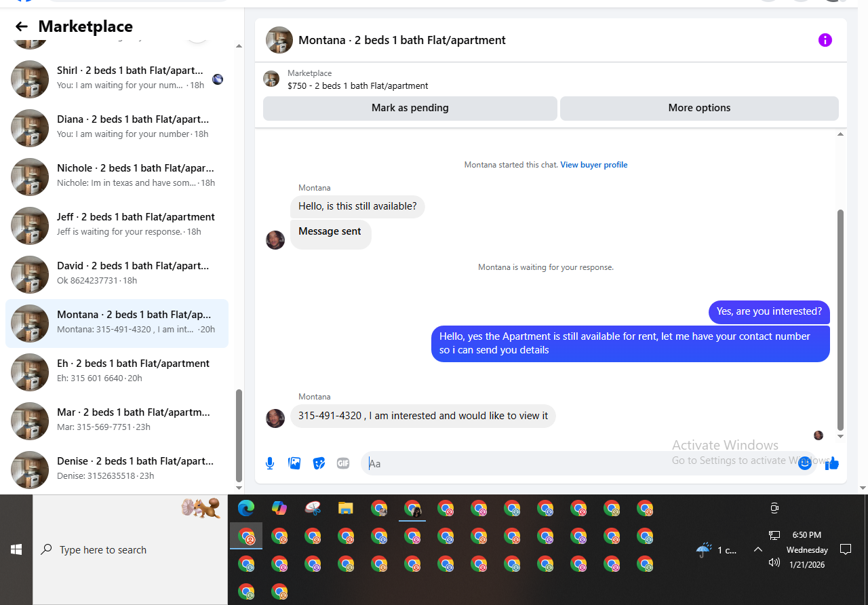Click the chat scrollbar down arrow
The height and width of the screenshot is (605, 868).
click(841, 436)
